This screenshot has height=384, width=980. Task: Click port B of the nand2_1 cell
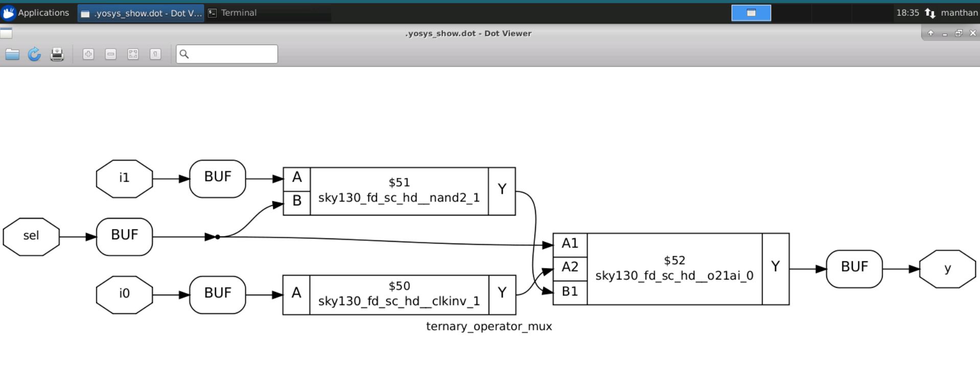click(x=297, y=203)
